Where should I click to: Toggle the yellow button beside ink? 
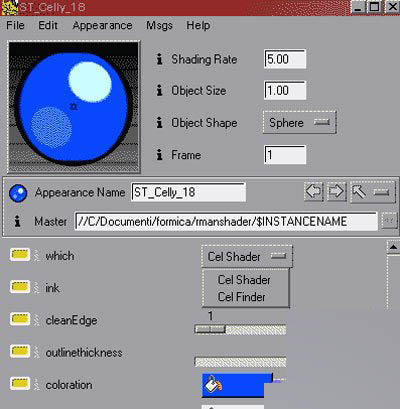pyautogui.click(x=20, y=287)
